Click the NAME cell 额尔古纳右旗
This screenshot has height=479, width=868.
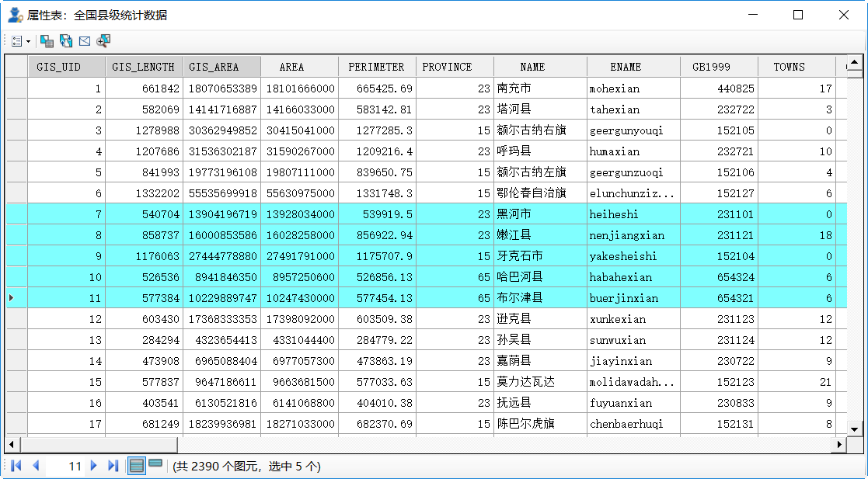coord(540,130)
